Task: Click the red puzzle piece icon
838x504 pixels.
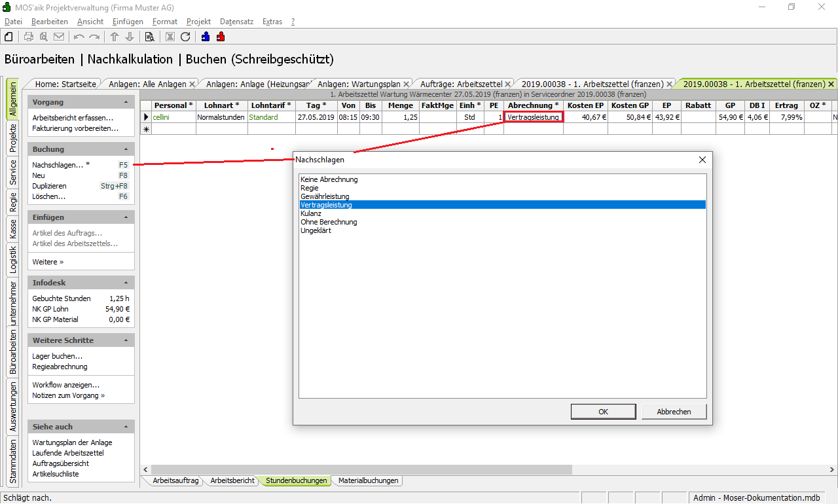Action: [221, 37]
